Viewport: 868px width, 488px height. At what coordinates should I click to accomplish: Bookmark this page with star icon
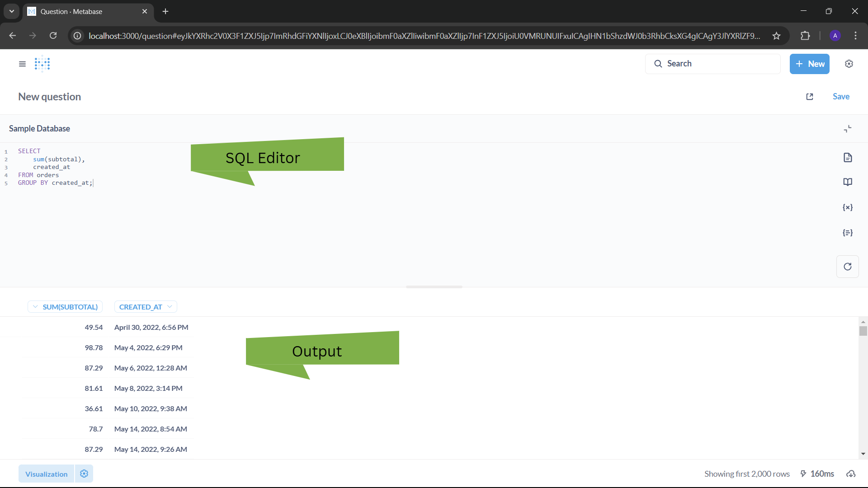777,36
